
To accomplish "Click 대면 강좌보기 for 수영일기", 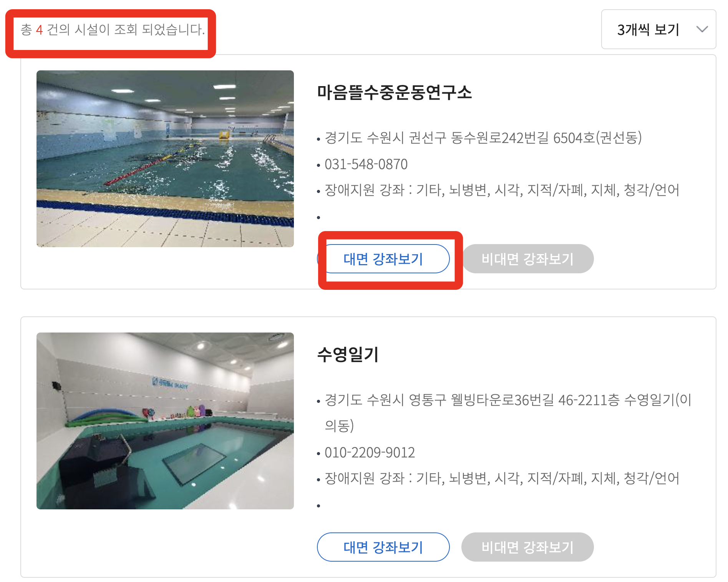I will (383, 547).
